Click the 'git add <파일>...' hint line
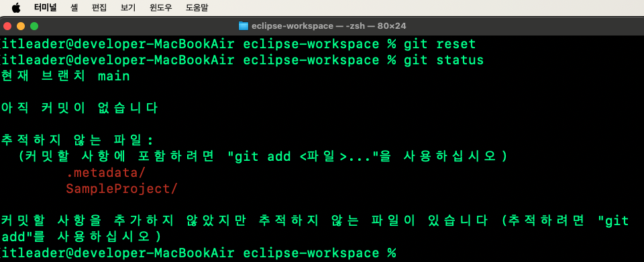This screenshot has width=644, height=262. [263, 157]
